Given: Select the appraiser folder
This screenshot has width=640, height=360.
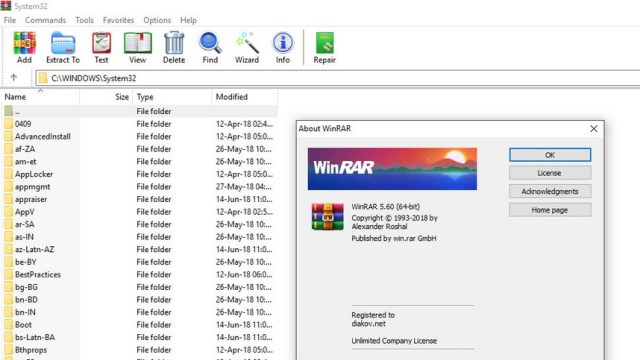Looking at the screenshot, I should [x=31, y=199].
